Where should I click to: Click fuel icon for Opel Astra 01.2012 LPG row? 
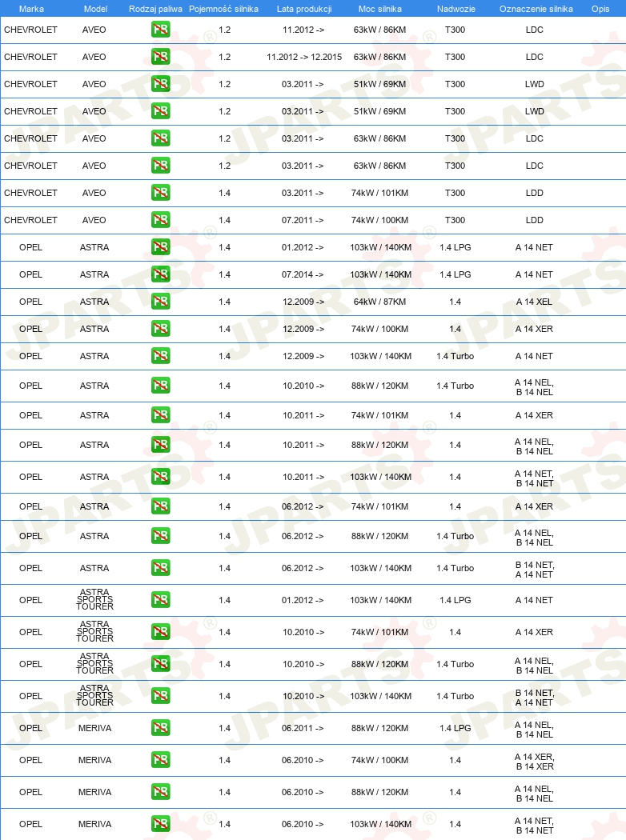(x=160, y=247)
